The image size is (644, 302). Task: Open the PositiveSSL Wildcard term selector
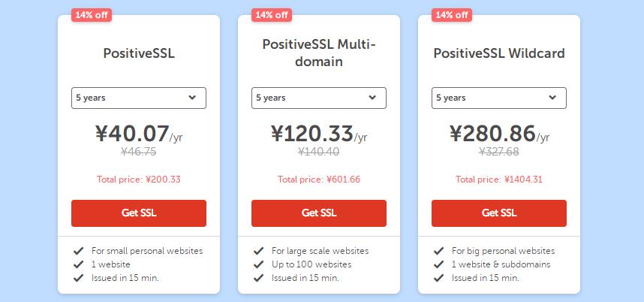click(499, 98)
